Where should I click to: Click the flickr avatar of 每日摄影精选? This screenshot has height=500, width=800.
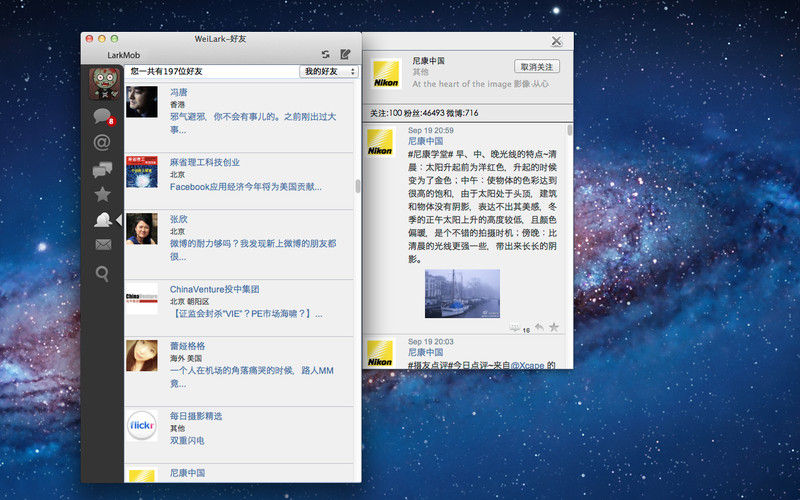click(142, 426)
